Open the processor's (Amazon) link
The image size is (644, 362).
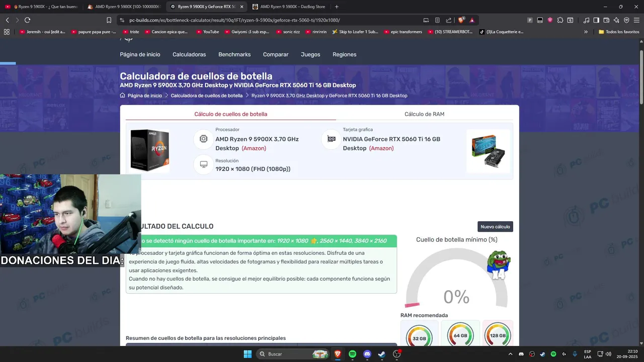coord(254,148)
